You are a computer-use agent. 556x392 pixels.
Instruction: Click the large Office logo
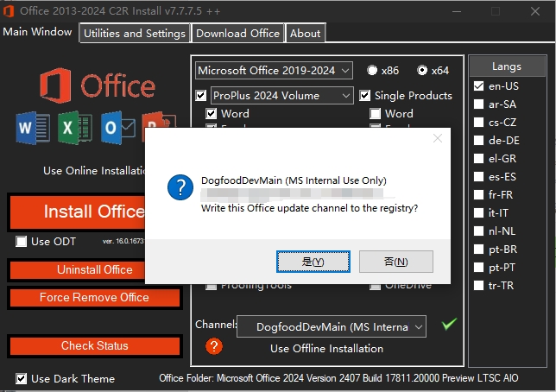coord(98,85)
